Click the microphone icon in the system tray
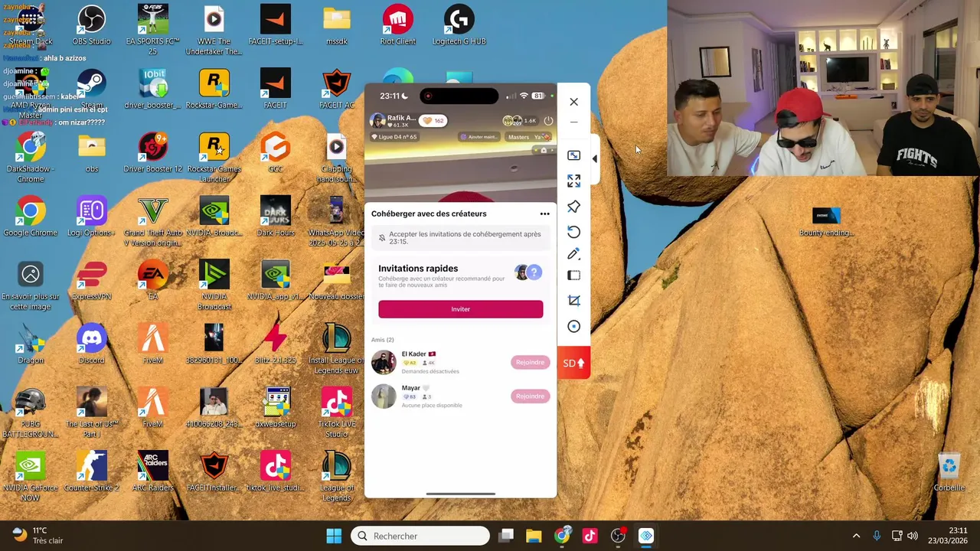The image size is (980, 551). [x=877, y=536]
